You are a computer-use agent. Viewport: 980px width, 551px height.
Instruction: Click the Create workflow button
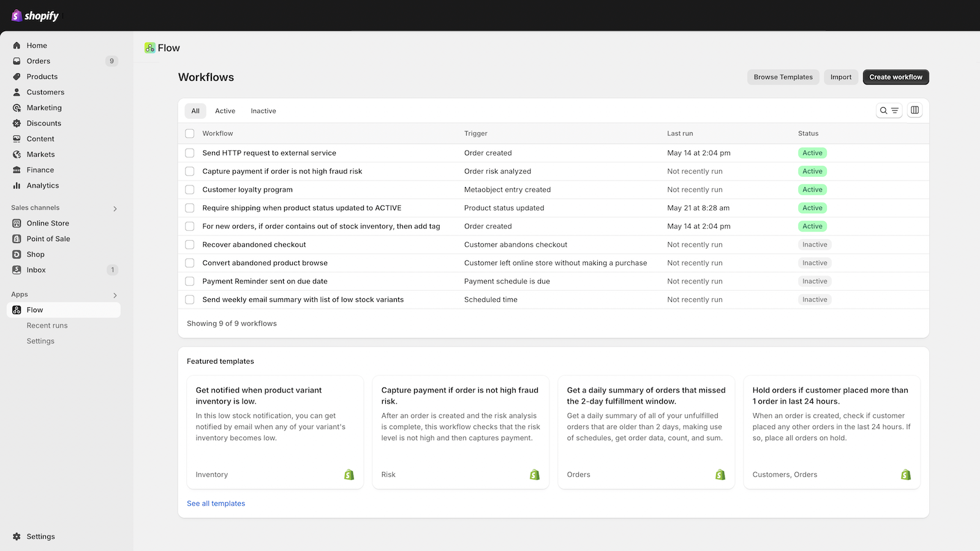(x=895, y=77)
